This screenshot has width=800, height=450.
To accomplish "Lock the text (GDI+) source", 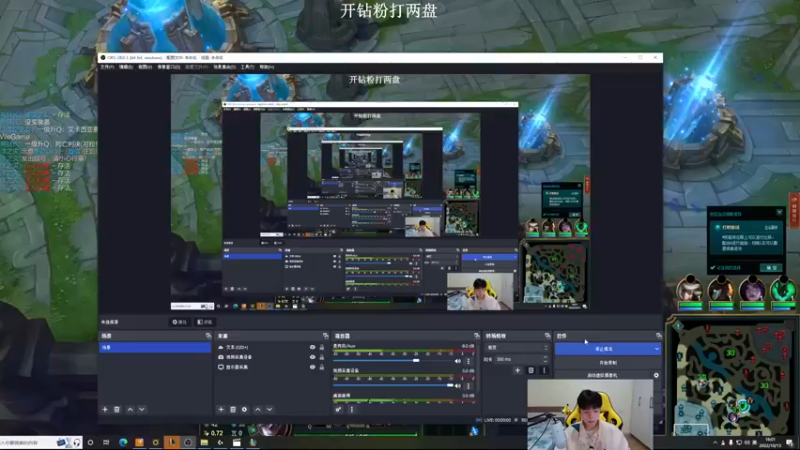I will (321, 347).
